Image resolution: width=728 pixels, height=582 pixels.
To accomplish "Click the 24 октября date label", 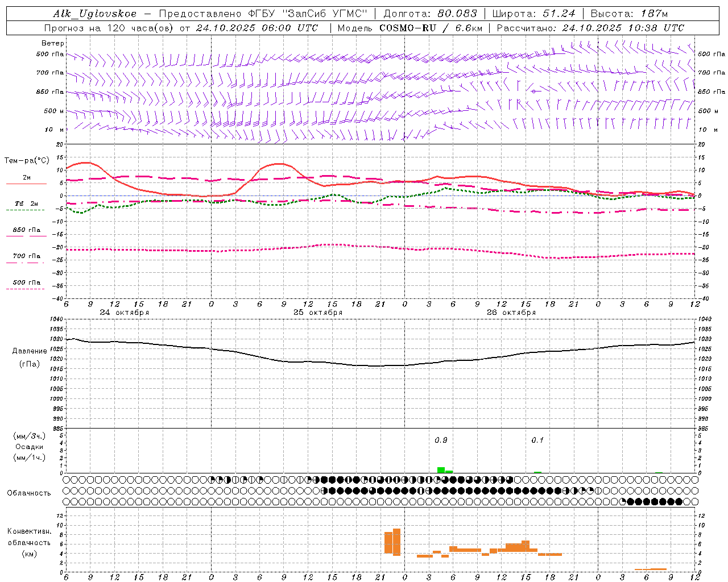I will coord(125,313).
